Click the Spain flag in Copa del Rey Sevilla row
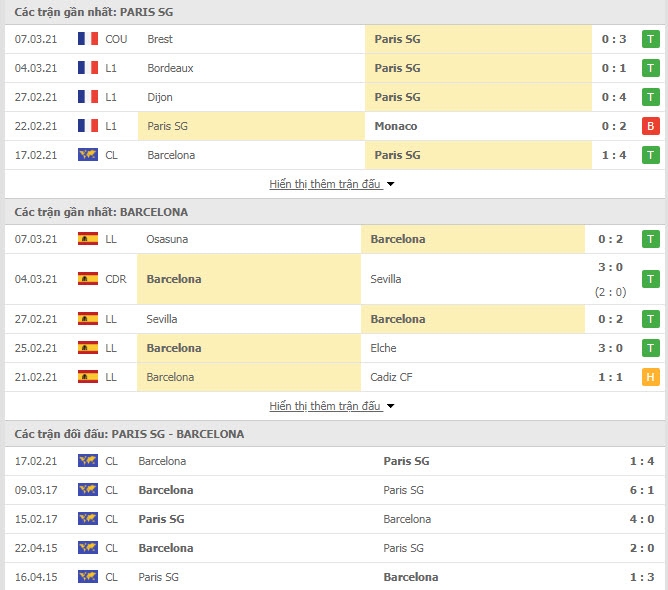The width and height of the screenshot is (668, 590). [x=88, y=279]
